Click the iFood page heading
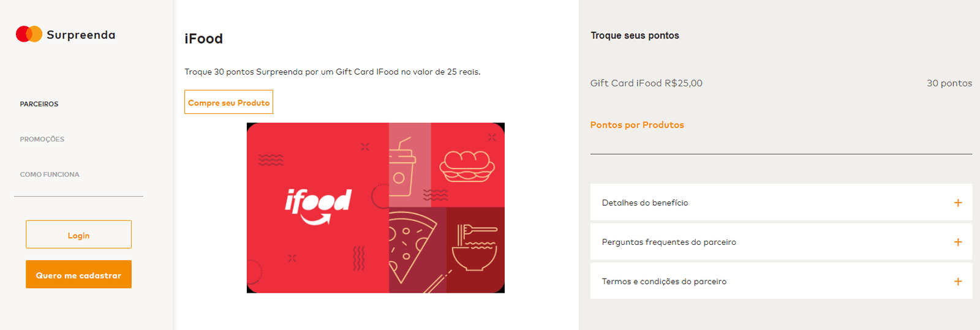The height and width of the screenshot is (330, 980). (203, 39)
